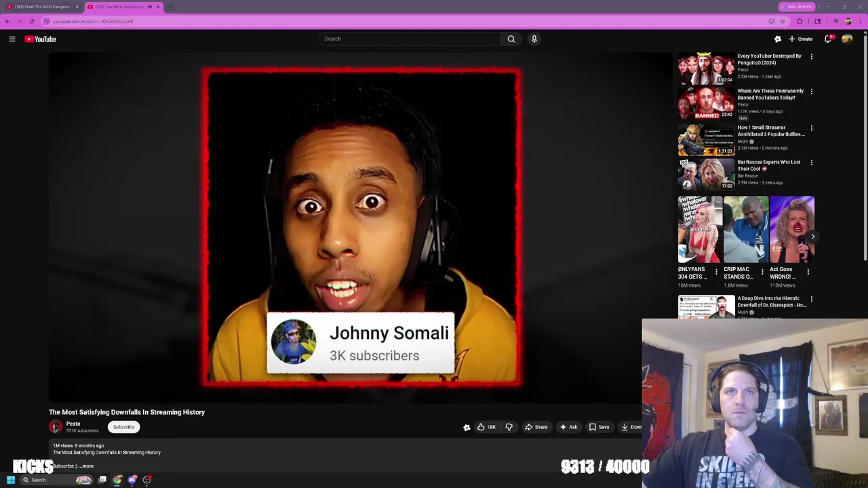The height and width of the screenshot is (488, 868).
Task: Close the active Most Satisfying tab
Action: pyautogui.click(x=158, y=7)
